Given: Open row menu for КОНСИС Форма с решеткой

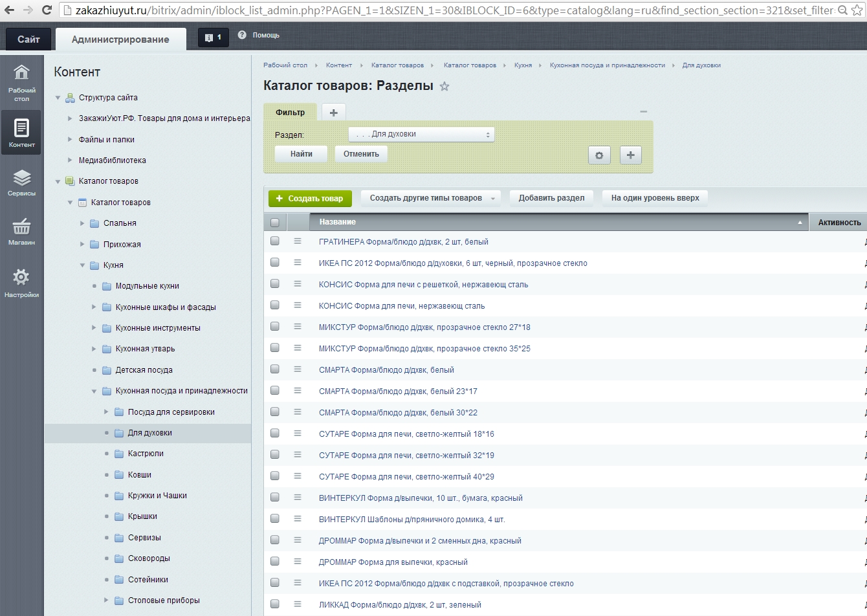Looking at the screenshot, I should 298,283.
